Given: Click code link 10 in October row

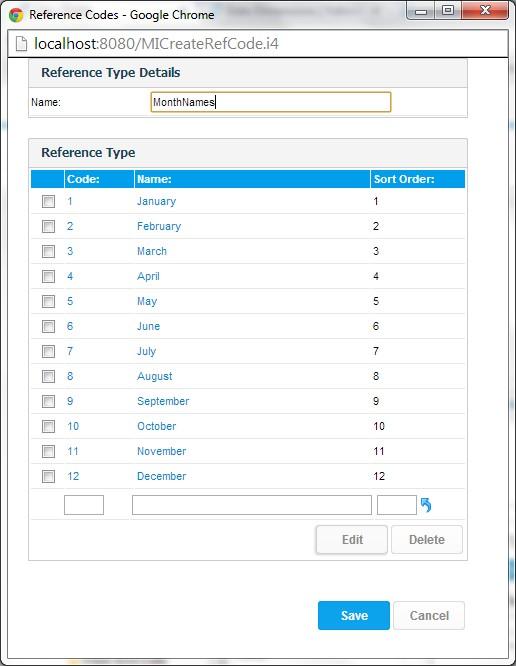Looking at the screenshot, I should point(73,426).
